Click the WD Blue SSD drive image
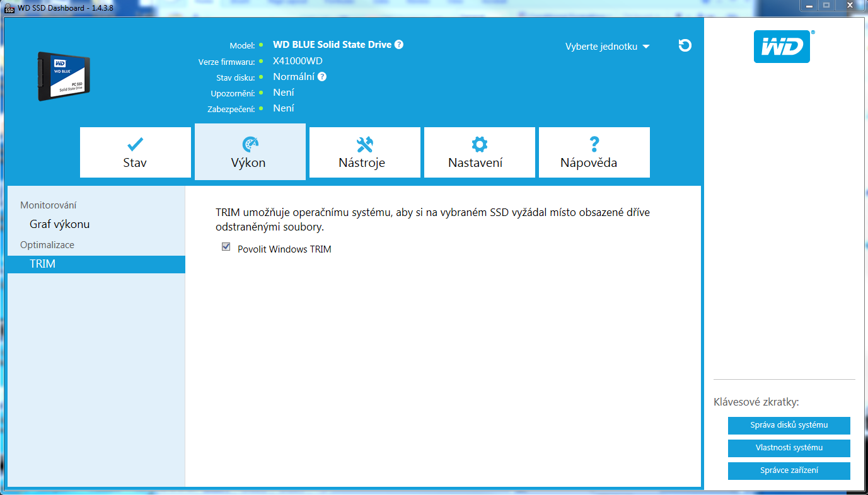Screen dimensions: 868x495 tap(64, 76)
